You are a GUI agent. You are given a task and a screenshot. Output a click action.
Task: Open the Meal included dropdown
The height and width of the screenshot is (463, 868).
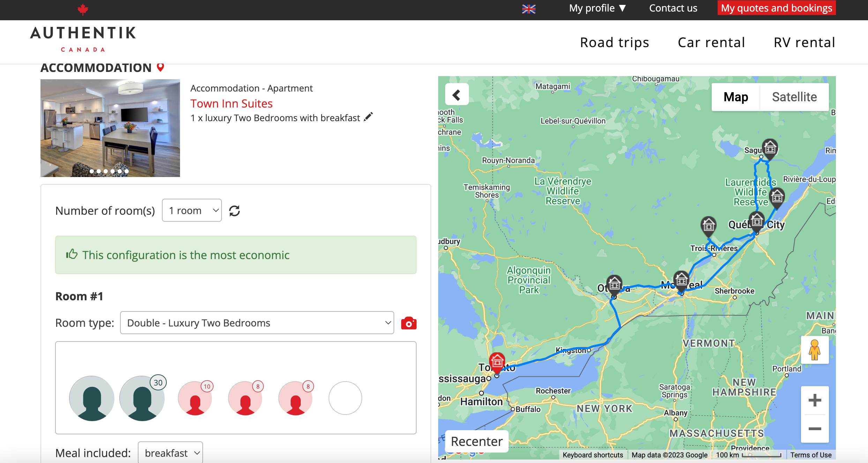click(x=170, y=453)
